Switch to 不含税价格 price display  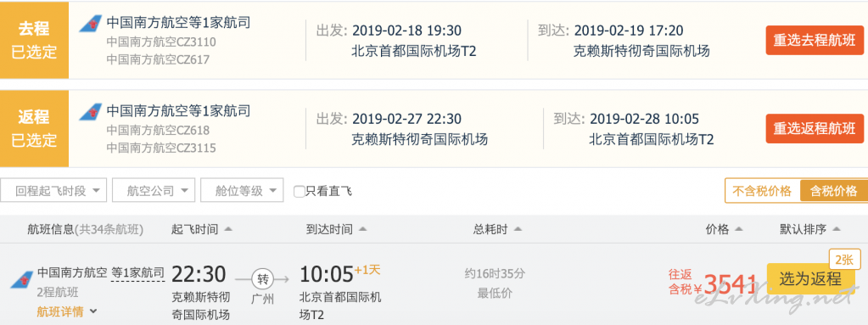click(762, 191)
